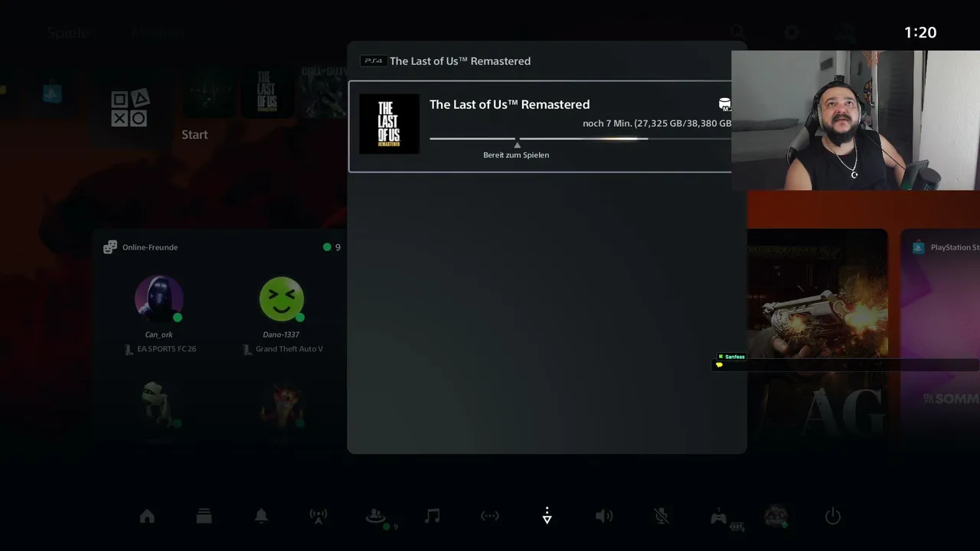Click the download progress bar
This screenshot has width=980, height=551.
tap(580, 139)
